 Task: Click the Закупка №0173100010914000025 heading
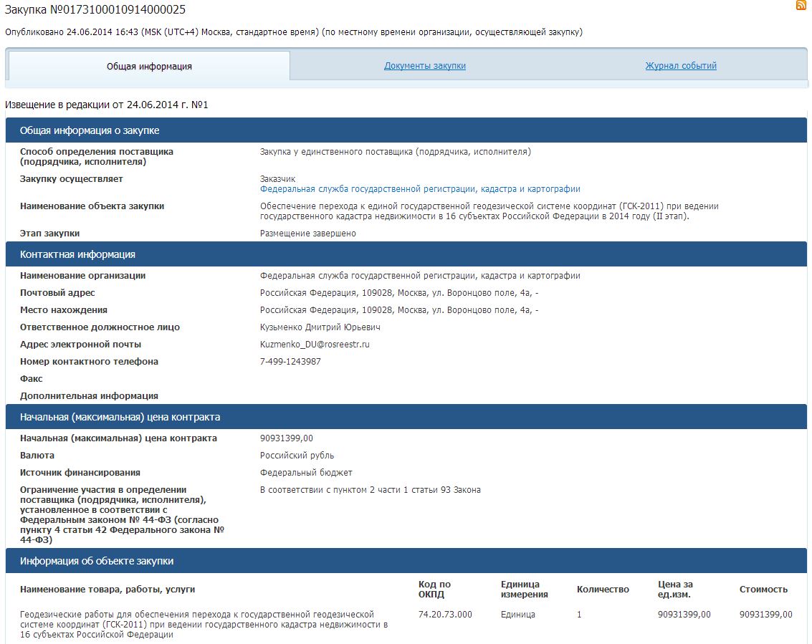95,9
